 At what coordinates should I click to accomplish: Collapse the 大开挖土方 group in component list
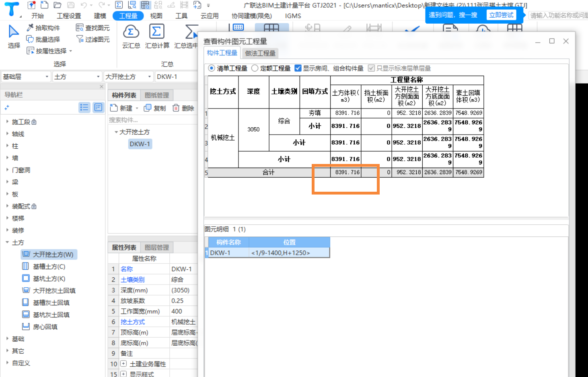click(116, 132)
